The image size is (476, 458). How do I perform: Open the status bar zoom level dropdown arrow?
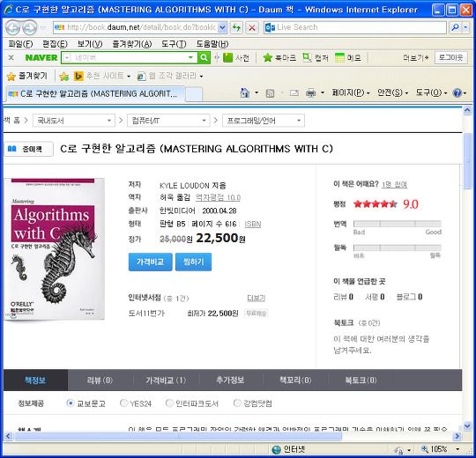point(457,449)
